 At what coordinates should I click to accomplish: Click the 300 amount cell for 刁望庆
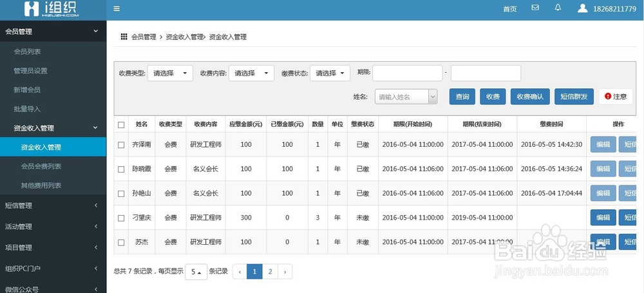coord(246,218)
